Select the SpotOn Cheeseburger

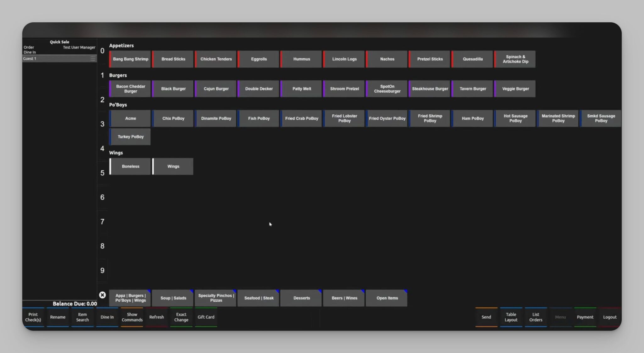point(386,89)
